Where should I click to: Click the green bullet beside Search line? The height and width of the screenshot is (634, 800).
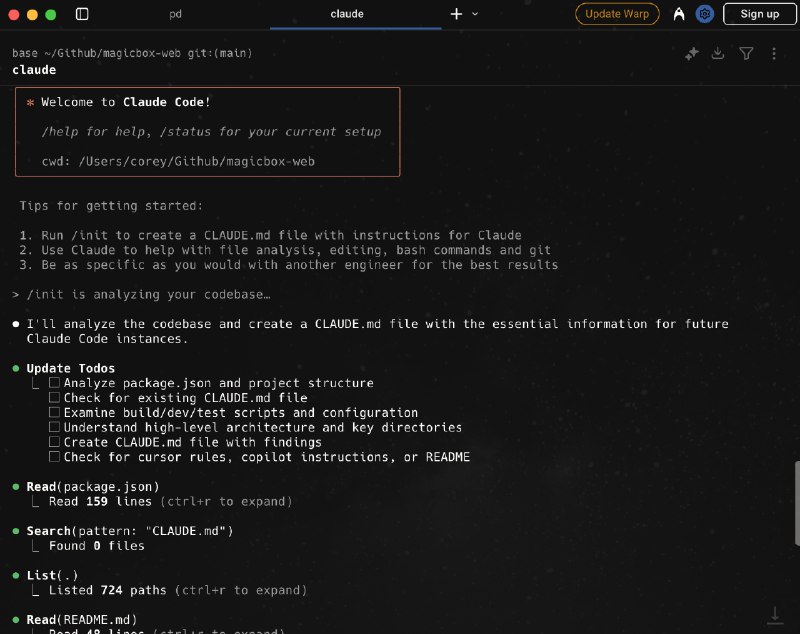[16, 531]
